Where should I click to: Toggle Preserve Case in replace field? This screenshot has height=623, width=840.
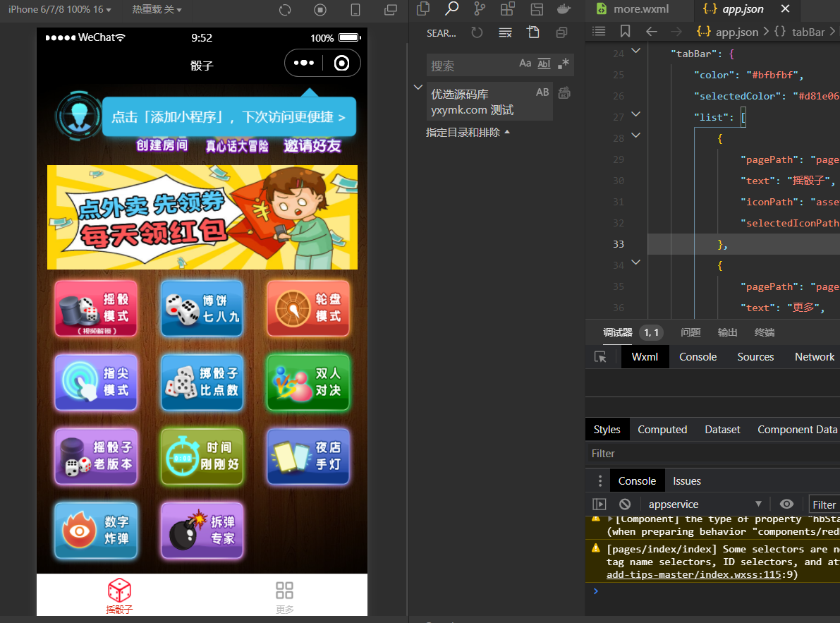[x=542, y=92]
